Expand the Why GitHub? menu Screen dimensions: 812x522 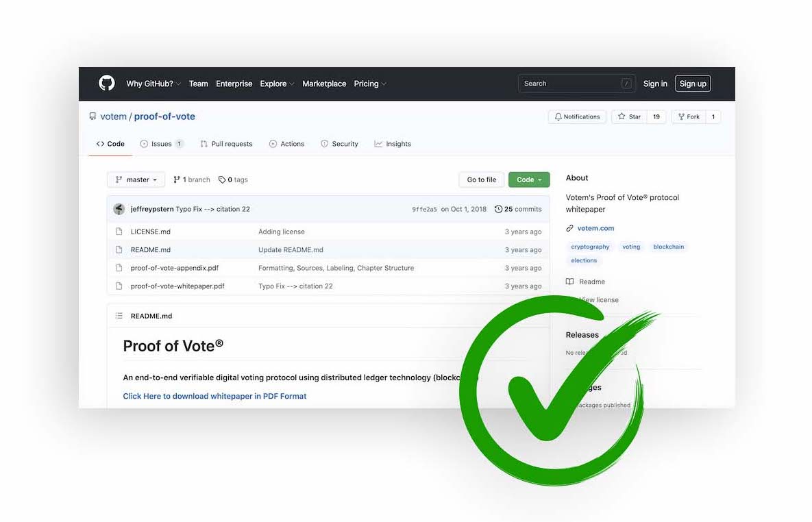(x=153, y=84)
